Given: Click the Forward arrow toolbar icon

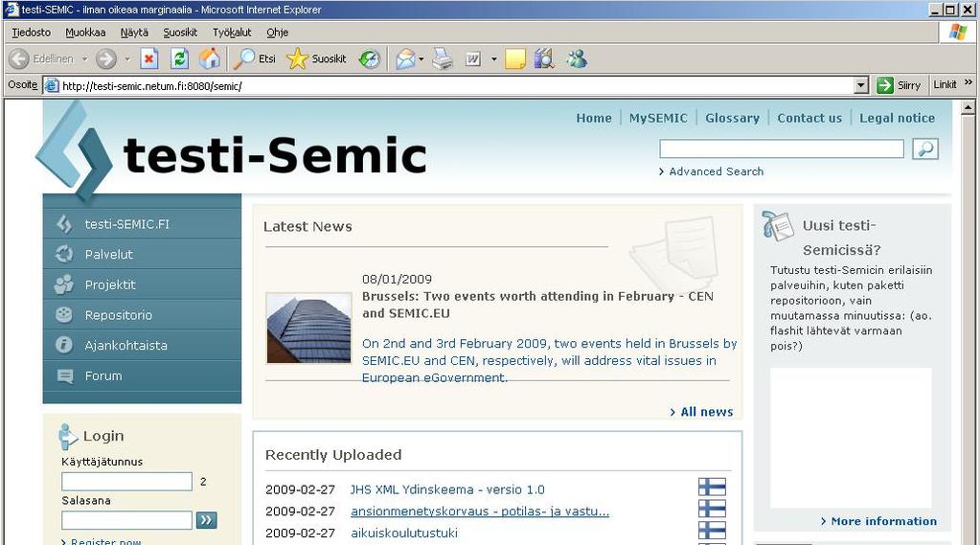Looking at the screenshot, I should [105, 58].
